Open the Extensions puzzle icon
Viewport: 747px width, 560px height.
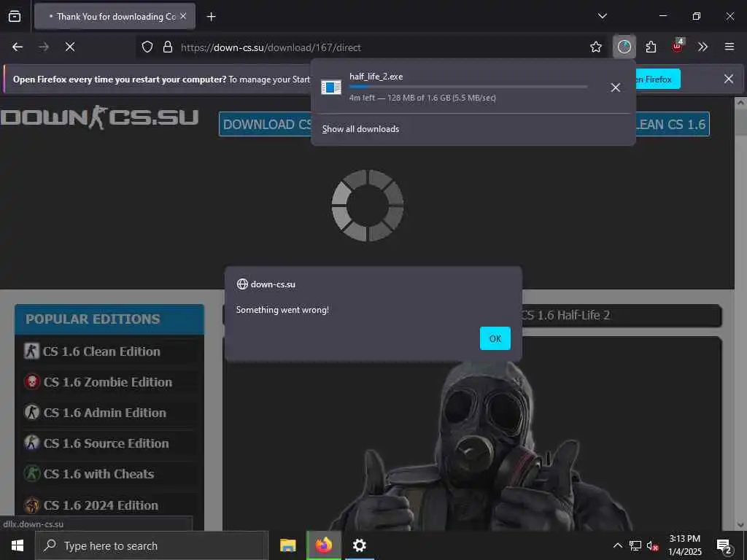click(651, 47)
